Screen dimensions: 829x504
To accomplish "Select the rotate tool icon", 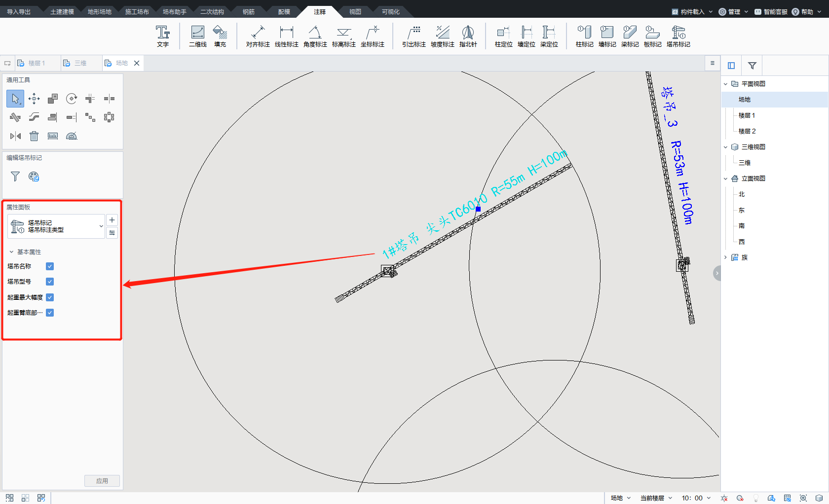I will pos(72,99).
